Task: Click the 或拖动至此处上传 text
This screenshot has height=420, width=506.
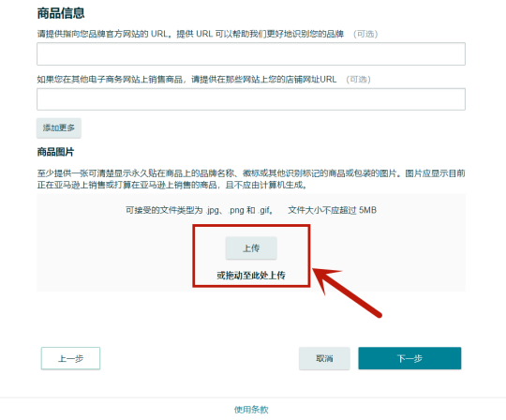Action: [251, 276]
